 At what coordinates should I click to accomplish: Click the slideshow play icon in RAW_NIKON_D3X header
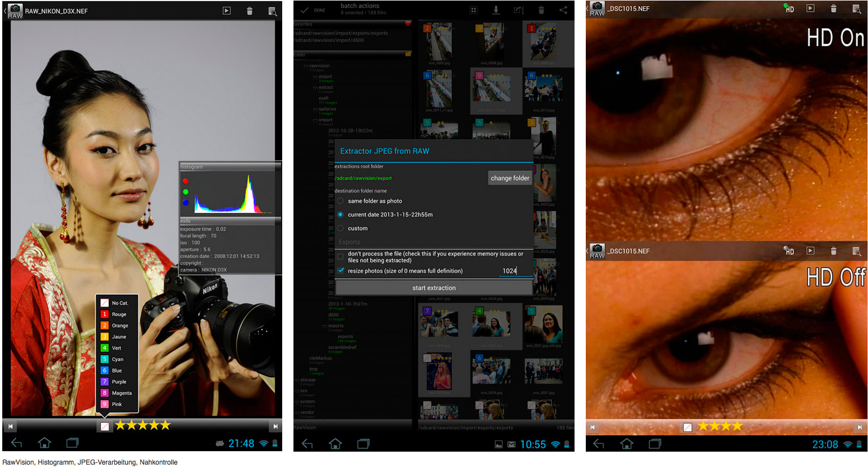tap(226, 11)
